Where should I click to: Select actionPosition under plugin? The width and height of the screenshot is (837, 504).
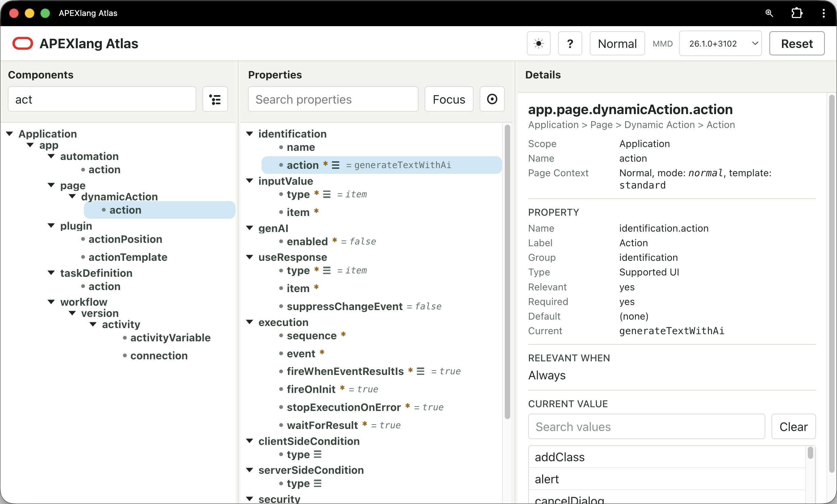[125, 239]
